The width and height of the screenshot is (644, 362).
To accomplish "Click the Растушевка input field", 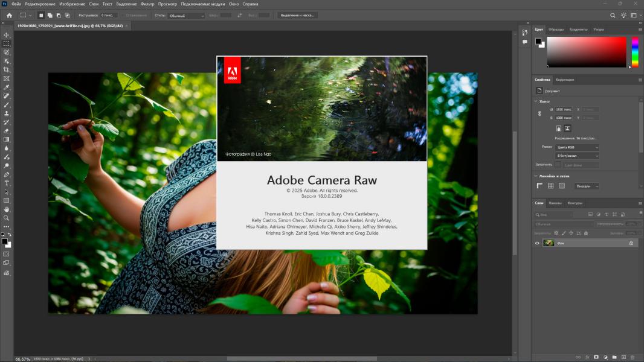I will pyautogui.click(x=108, y=15).
